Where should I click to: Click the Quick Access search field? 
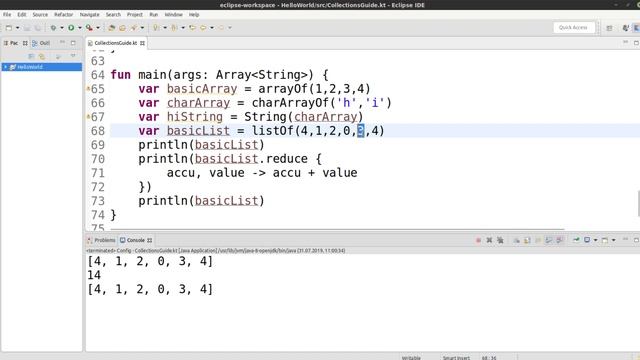click(x=574, y=27)
